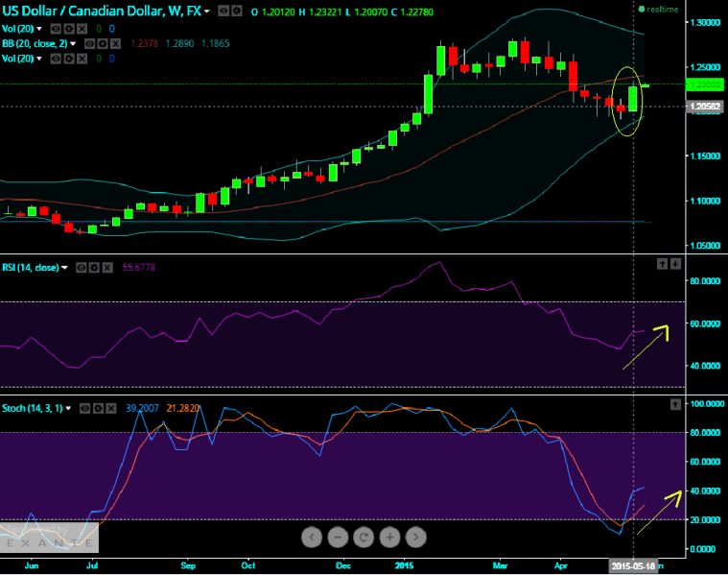Toggle visibility eye of the main USD/CAD series
The width and height of the screenshot is (728, 575).
click(x=223, y=12)
